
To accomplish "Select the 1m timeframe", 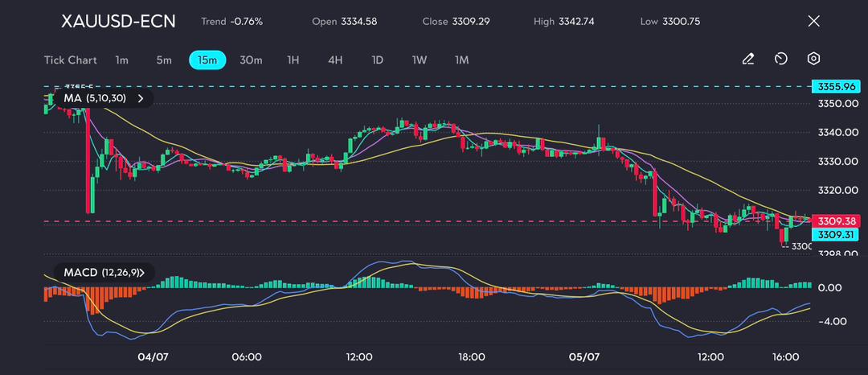I will click(122, 60).
